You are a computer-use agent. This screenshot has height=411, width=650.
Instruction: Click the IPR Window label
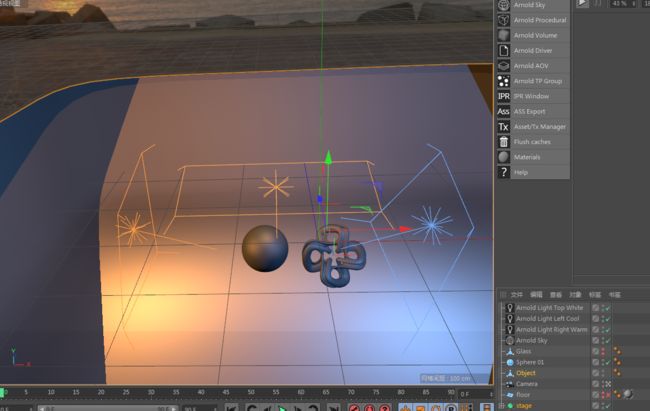[531, 96]
